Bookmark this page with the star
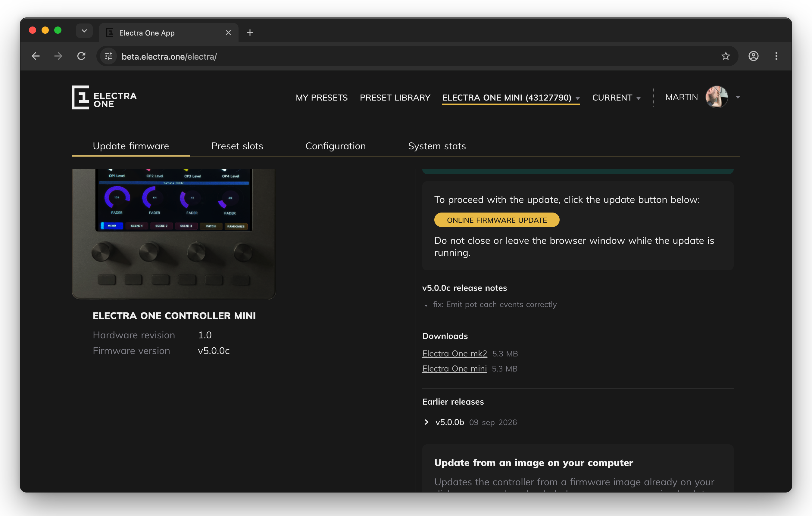Image resolution: width=812 pixels, height=516 pixels. [x=726, y=56]
